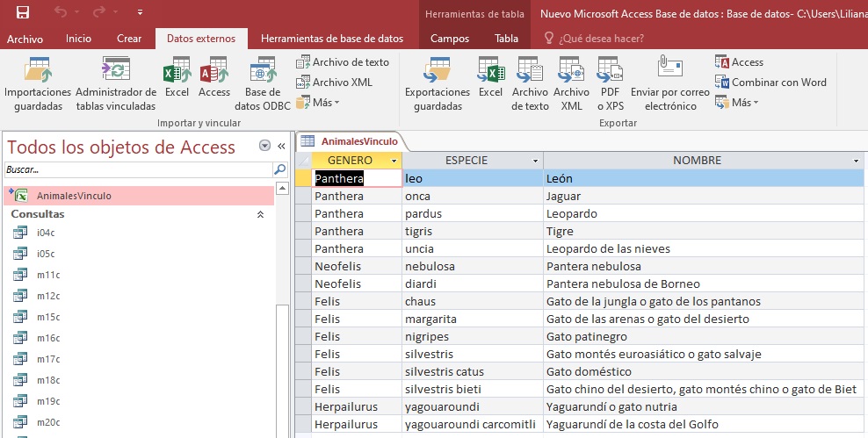
Task: Open query m12c
Action: 48,296
